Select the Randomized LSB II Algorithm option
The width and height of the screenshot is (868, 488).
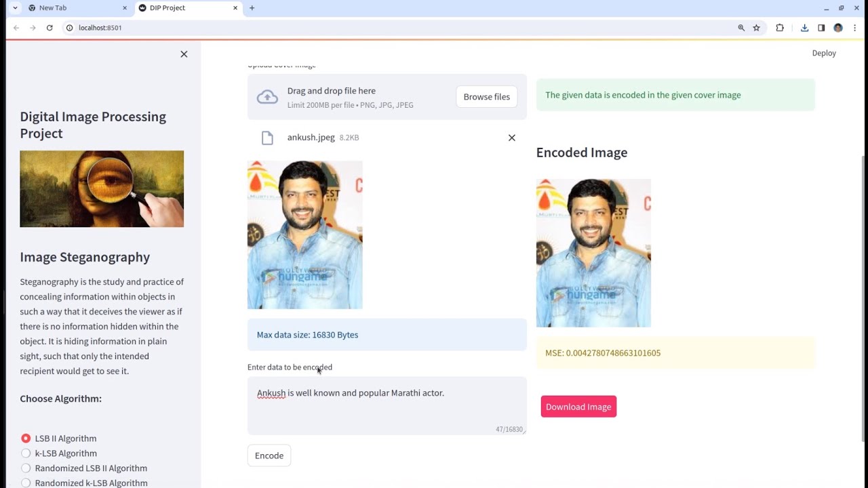click(26, 468)
